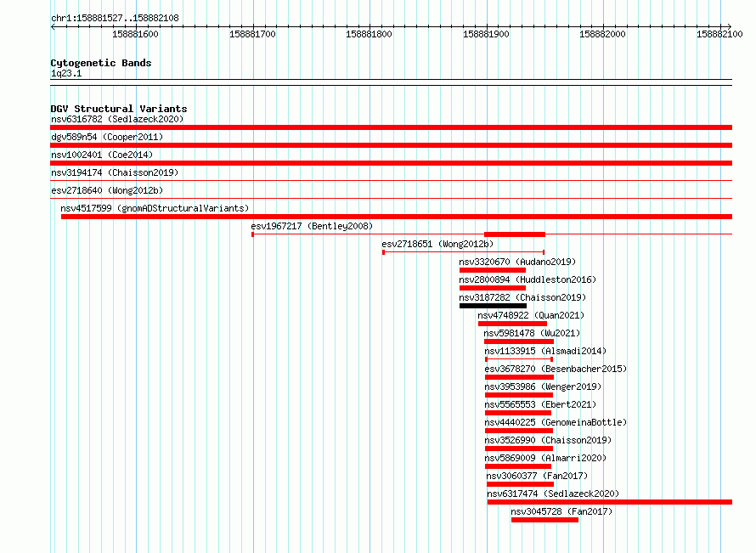Click the red bar under nsv4440225
The width and height of the screenshot is (756, 553).
[519, 431]
